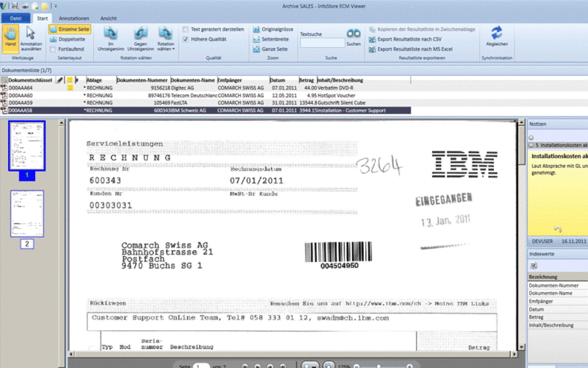Zoom to Originalgrösse
The image size is (588, 368).
coord(273,29)
